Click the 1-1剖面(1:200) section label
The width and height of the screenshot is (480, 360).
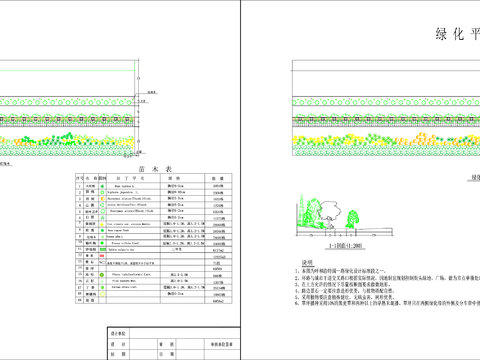pyautogui.click(x=345, y=246)
